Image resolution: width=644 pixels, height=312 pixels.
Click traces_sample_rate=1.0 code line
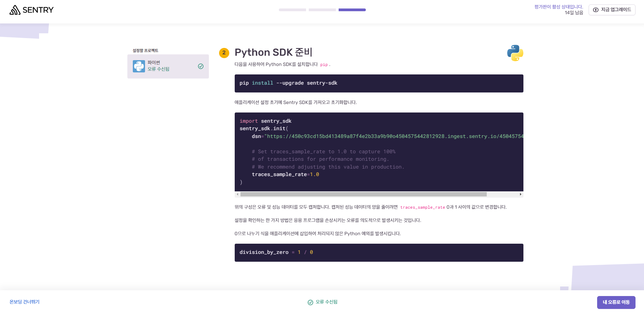(285, 174)
